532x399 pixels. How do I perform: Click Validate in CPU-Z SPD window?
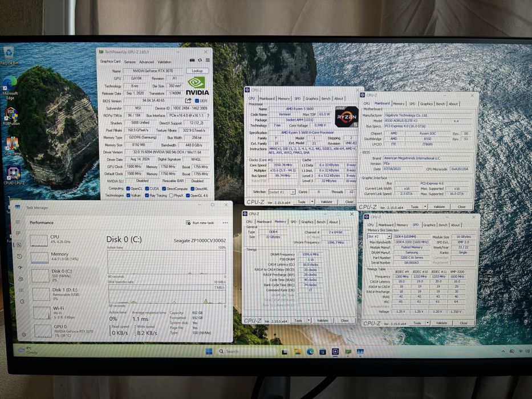coord(441,323)
